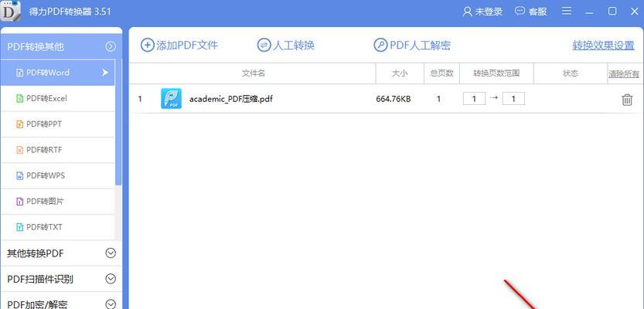The width and height of the screenshot is (644, 309).
Task: Click the PDF thumbnail icon of academic_PDF压缩.pdf
Action: pos(172,98)
